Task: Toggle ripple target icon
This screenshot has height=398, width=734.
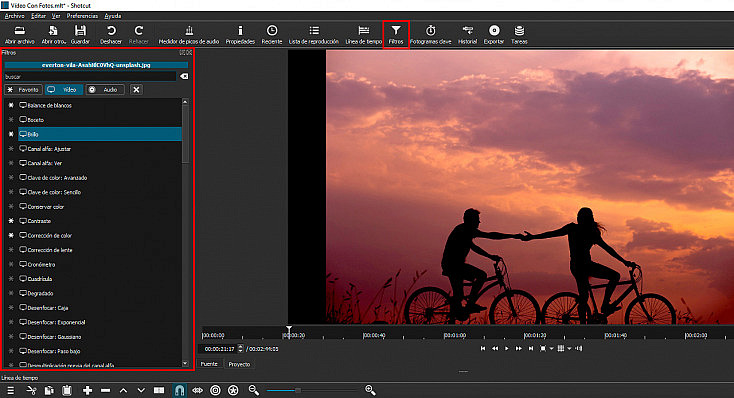Action: pos(215,390)
